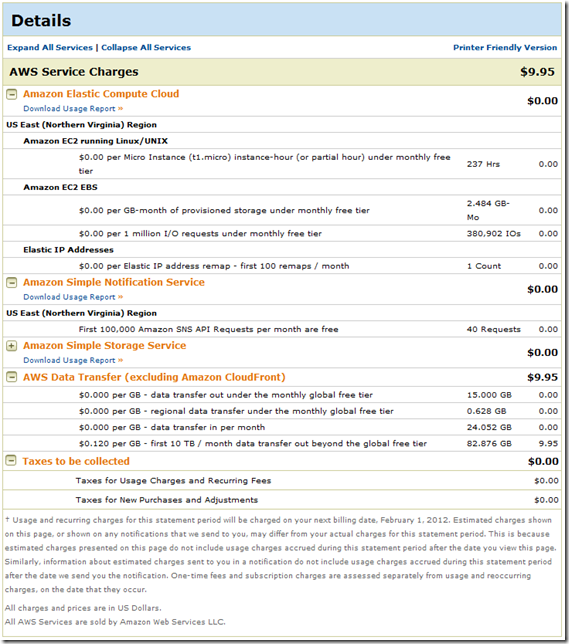Open the Amazon Simple Storage Service heading
The height and width of the screenshot is (644, 569).
(x=104, y=346)
